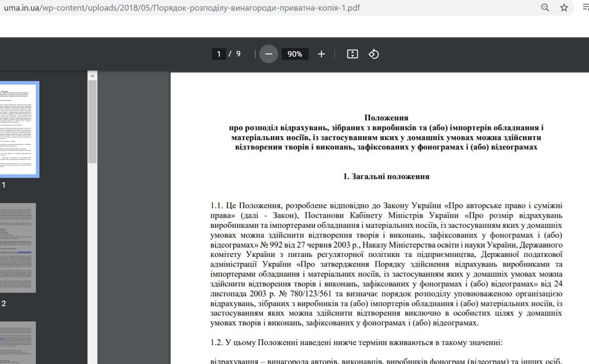Screen dimensions: 589x364
Task: Click the paragraph 1.2 line
Action: 356,343
